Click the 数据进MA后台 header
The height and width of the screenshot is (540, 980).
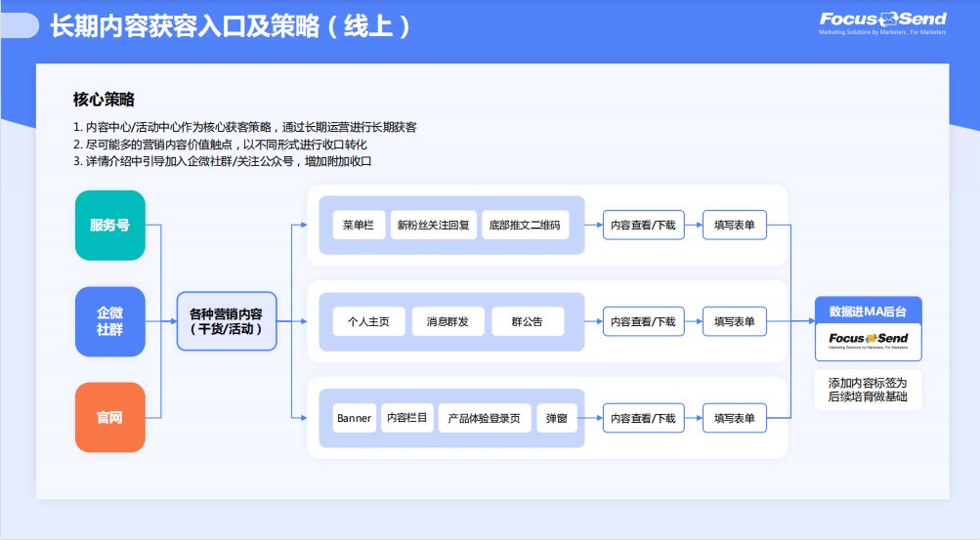coord(868,312)
